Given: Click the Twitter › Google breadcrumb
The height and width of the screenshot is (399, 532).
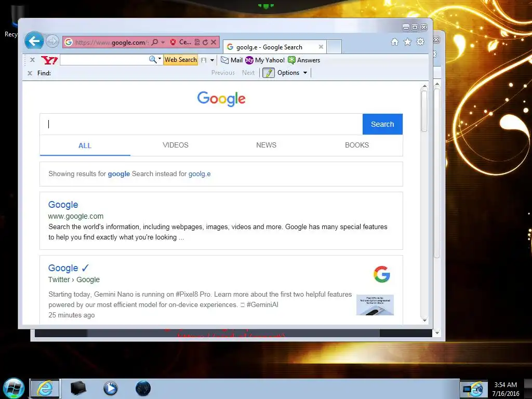Looking at the screenshot, I should tap(74, 280).
